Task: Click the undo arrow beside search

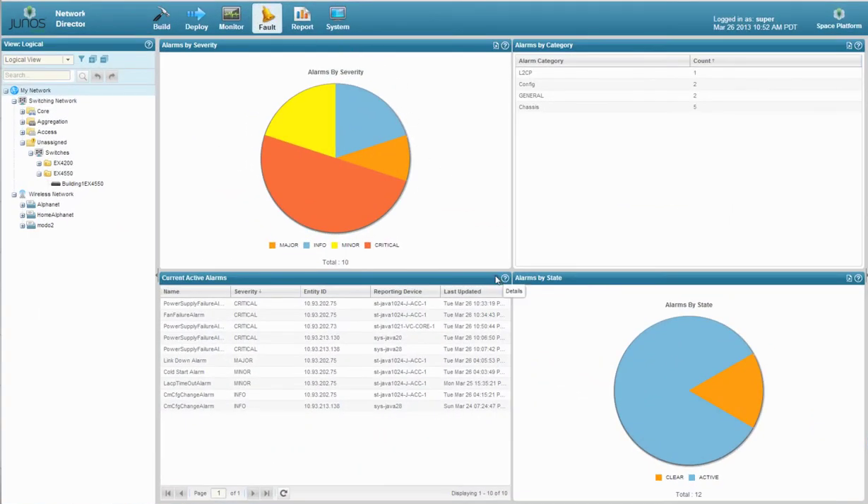Action: point(97,76)
